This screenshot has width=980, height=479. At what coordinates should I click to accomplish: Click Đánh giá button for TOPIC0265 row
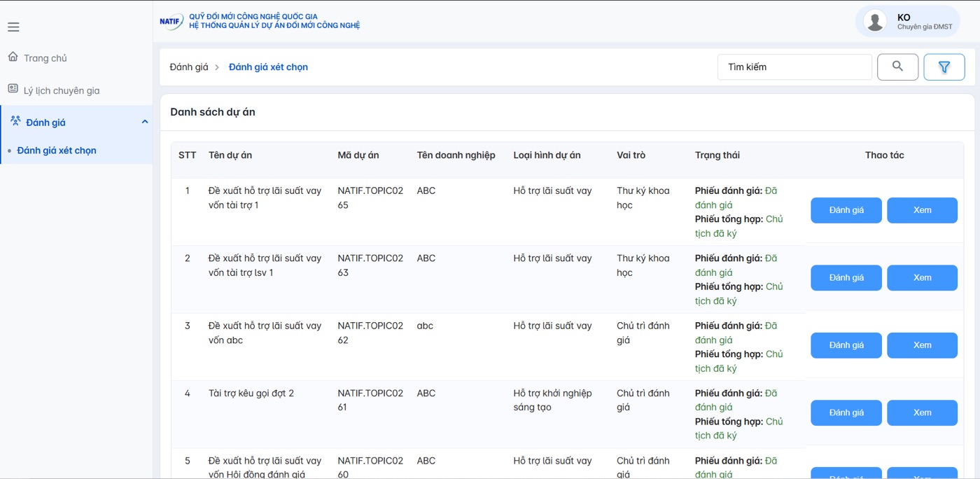click(846, 210)
